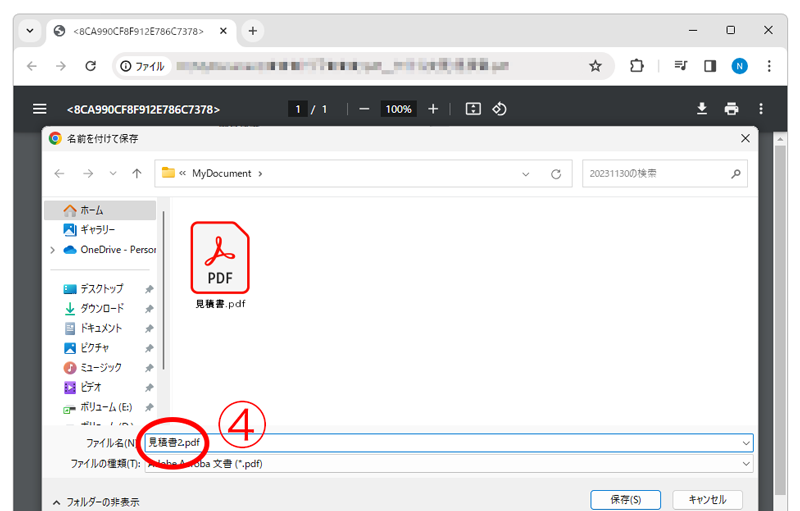
Task: Open the PDF viewer sidebar hamburger menu
Action: pyautogui.click(x=40, y=109)
